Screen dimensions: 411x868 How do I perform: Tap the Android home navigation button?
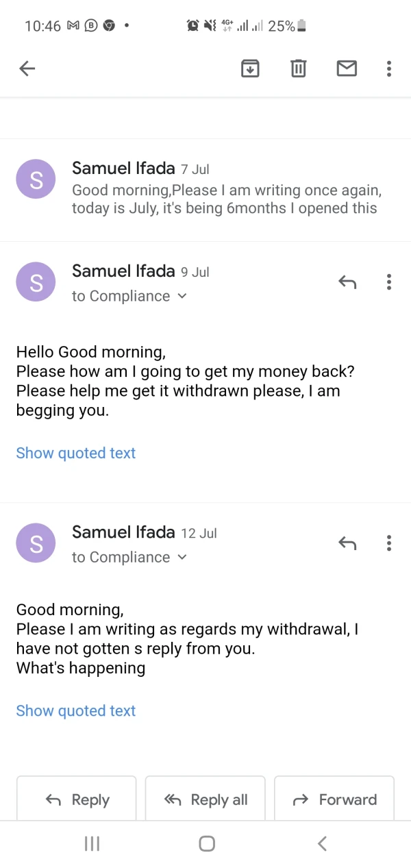point(207,844)
